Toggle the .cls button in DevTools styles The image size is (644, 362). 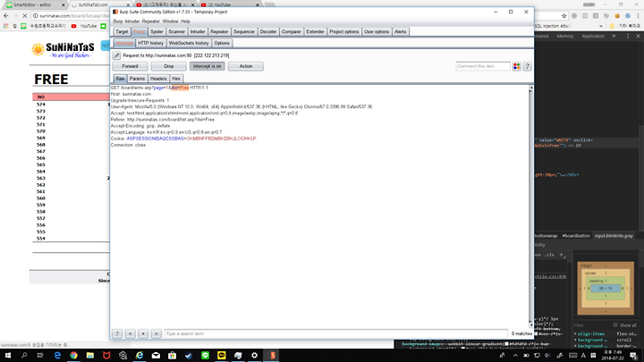pos(549,255)
